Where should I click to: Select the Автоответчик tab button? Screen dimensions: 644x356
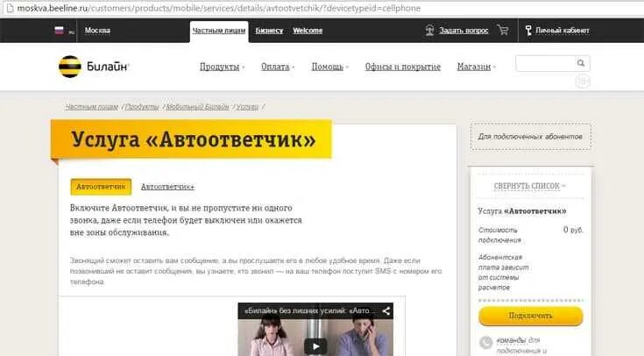101,187
